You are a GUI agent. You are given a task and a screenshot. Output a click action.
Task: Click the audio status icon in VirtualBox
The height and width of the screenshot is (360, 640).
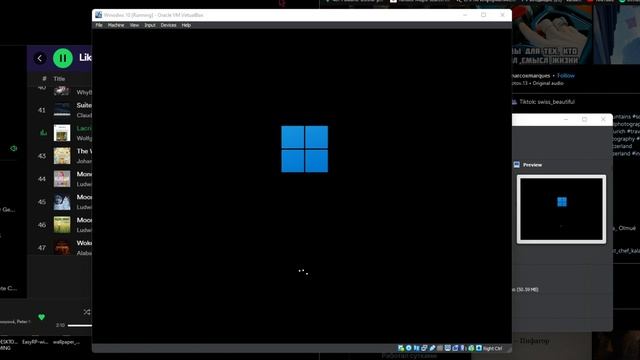417,348
